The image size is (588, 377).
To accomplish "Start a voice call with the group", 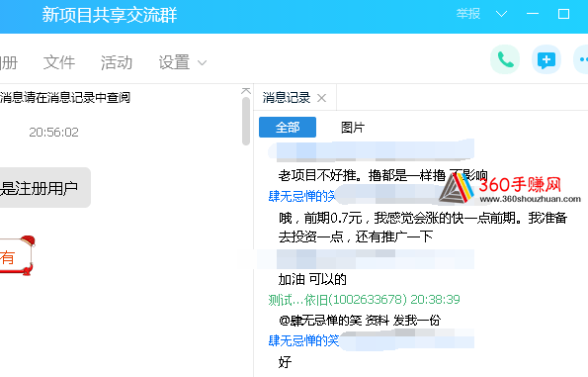I will pyautogui.click(x=505, y=59).
